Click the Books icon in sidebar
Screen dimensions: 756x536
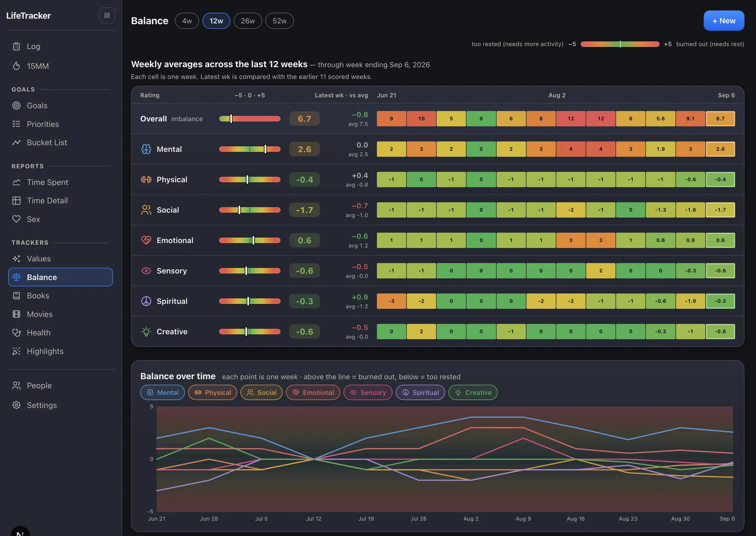tap(16, 295)
